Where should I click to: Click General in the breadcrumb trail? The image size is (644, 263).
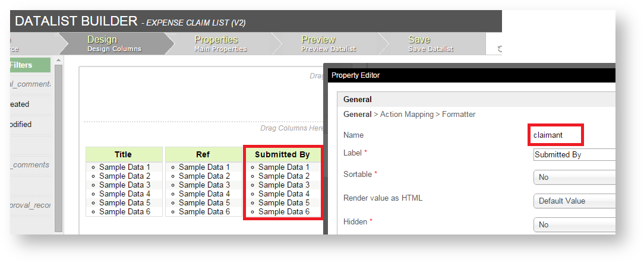coord(358,114)
